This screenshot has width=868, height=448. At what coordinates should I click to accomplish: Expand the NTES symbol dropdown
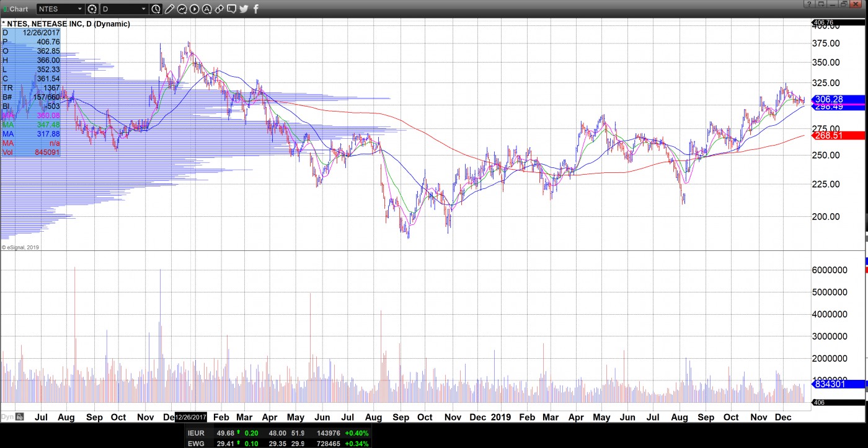pyautogui.click(x=79, y=9)
